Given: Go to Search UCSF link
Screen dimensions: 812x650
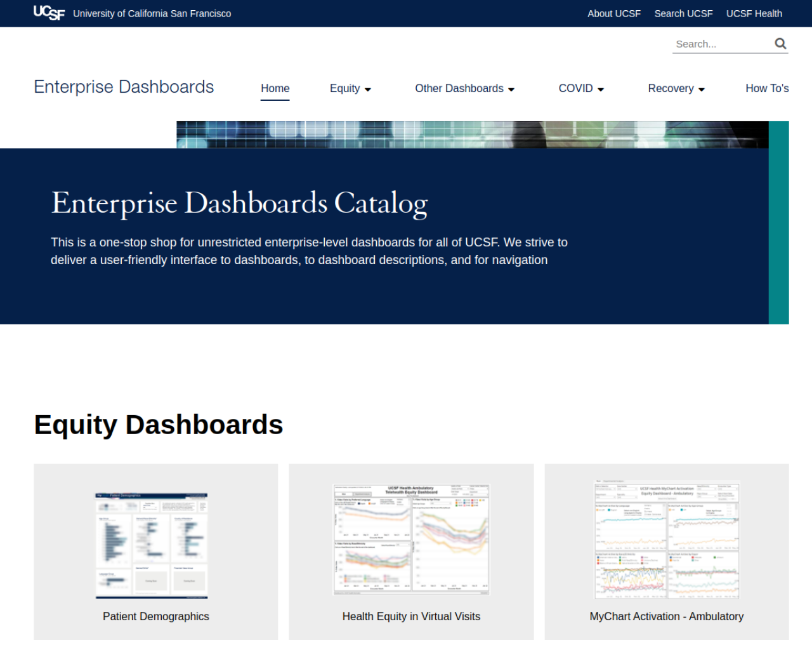Looking at the screenshot, I should click(683, 13).
